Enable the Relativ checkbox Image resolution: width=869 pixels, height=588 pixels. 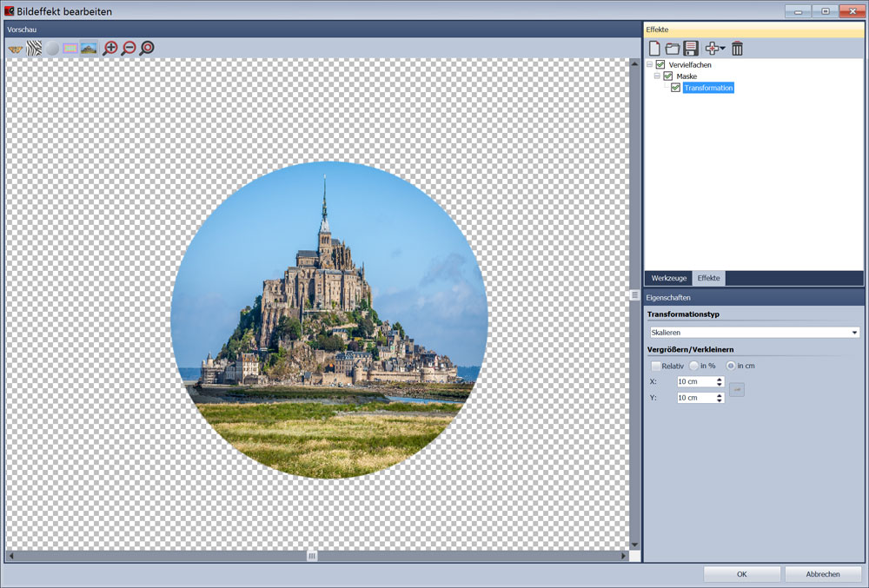655,366
